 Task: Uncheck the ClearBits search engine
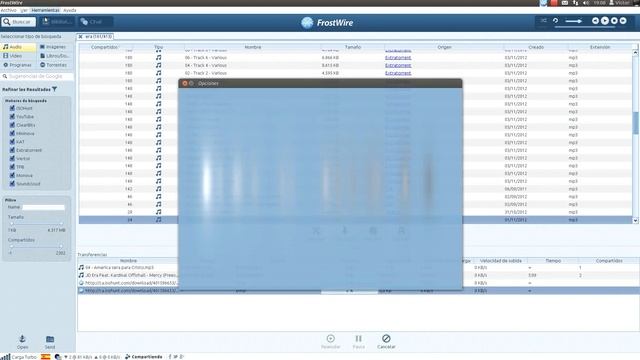[12, 125]
